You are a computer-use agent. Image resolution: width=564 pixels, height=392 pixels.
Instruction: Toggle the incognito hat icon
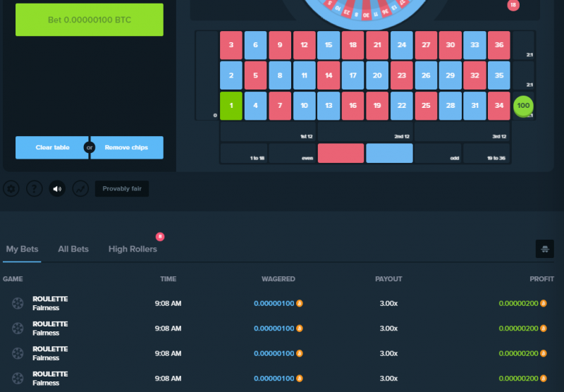coord(544,249)
